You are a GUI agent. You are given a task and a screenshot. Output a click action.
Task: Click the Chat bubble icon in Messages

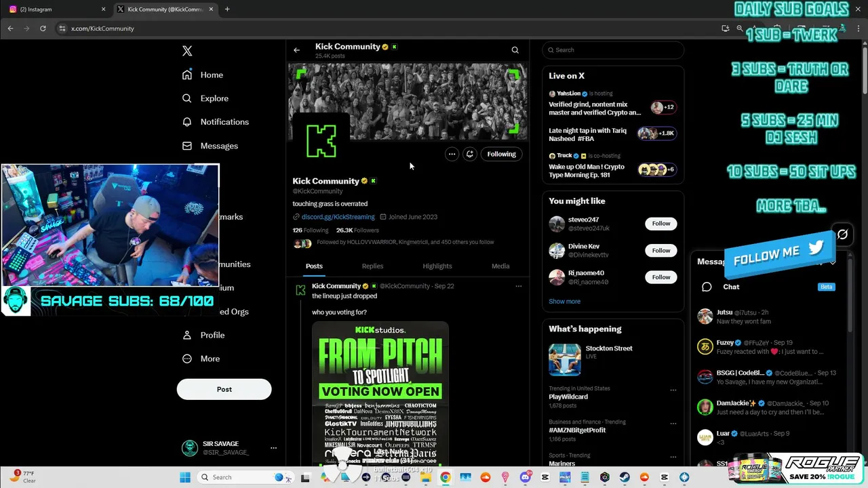point(707,287)
